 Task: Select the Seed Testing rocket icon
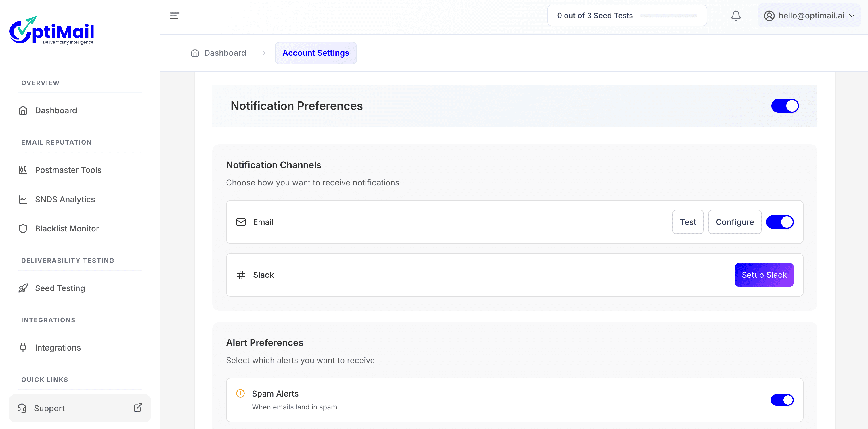pyautogui.click(x=22, y=288)
